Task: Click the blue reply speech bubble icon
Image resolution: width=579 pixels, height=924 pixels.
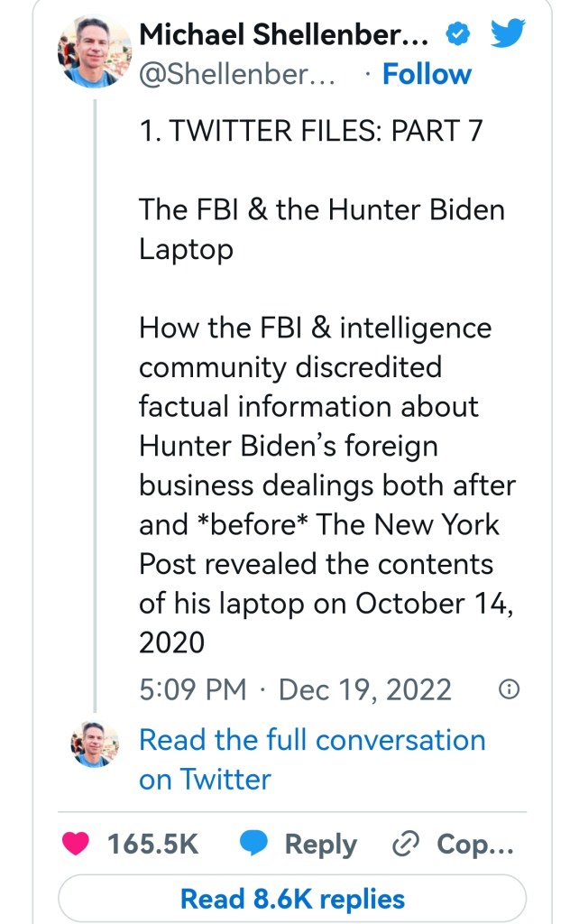Action: (x=254, y=845)
